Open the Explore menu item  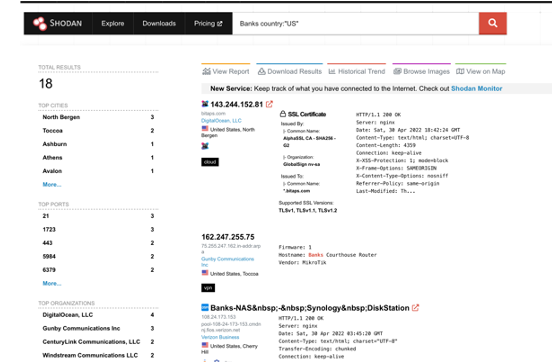click(113, 24)
